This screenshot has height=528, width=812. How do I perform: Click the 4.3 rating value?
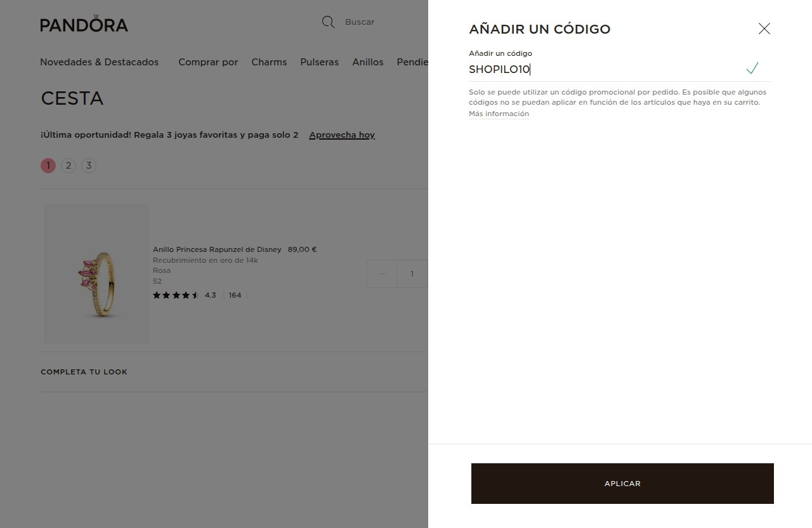211,295
